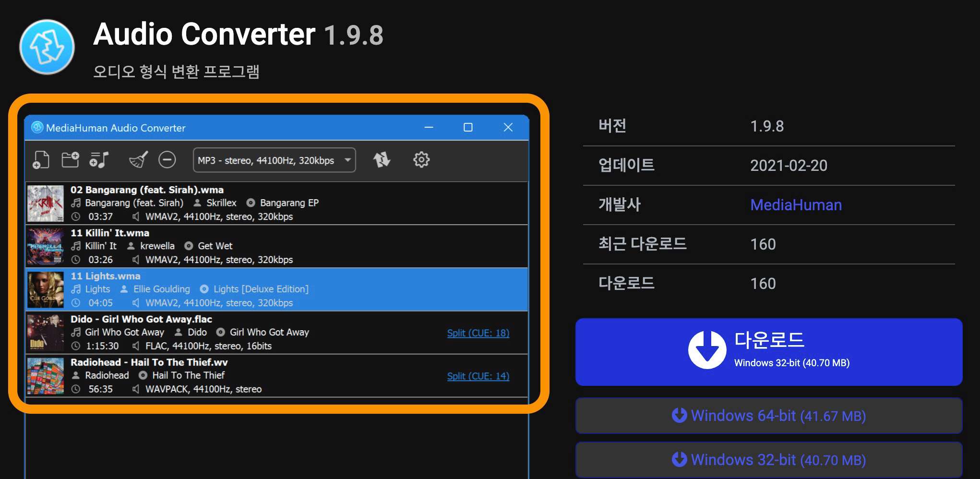This screenshot has height=479, width=980.
Task: Select the '11 Lights.wma' highlighted row title
Action: tap(106, 276)
